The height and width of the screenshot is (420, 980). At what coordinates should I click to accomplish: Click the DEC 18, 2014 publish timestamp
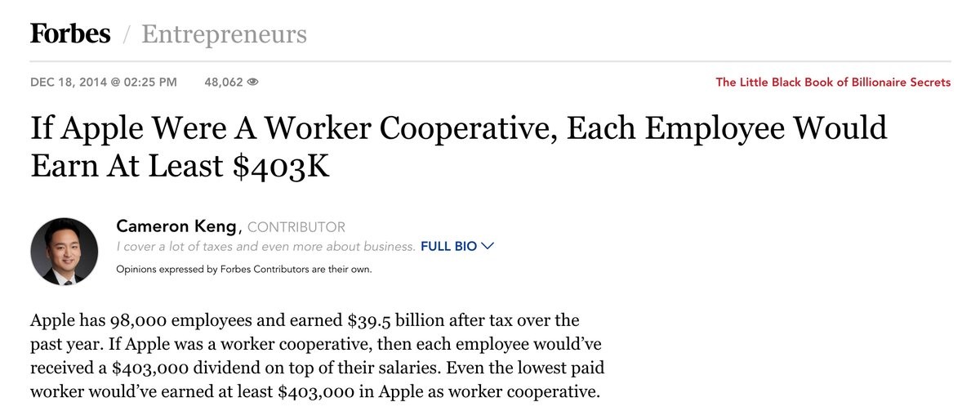point(104,82)
